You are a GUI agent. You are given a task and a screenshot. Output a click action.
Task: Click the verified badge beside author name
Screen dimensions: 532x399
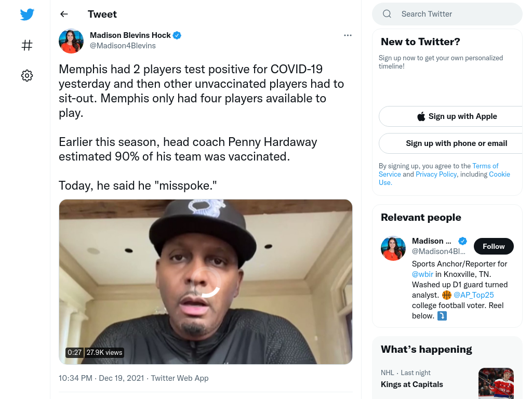[177, 35]
